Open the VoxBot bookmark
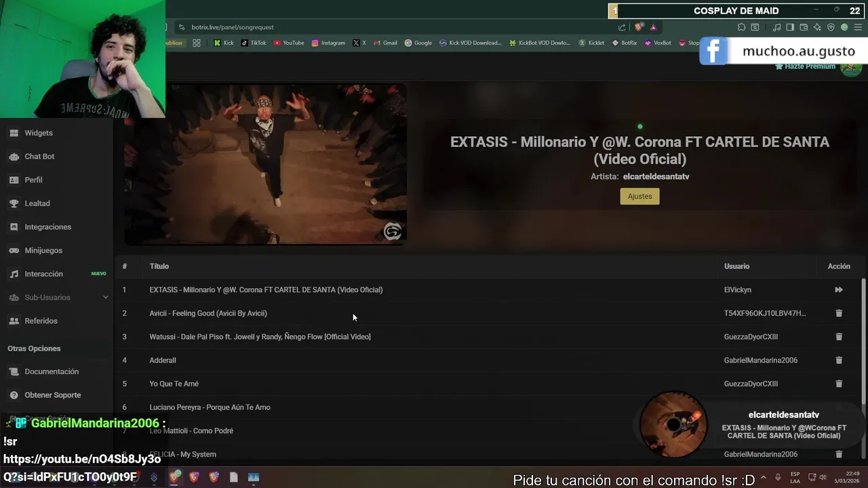 [x=658, y=43]
